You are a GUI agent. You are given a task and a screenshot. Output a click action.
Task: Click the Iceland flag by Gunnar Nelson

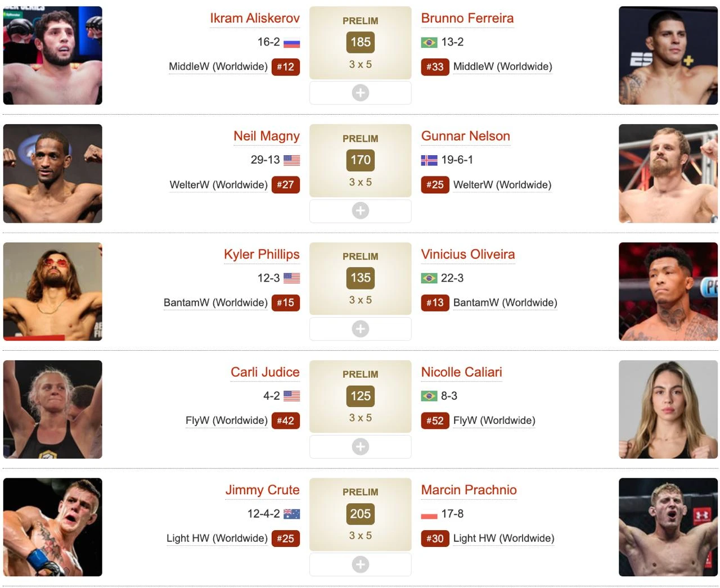tap(429, 160)
